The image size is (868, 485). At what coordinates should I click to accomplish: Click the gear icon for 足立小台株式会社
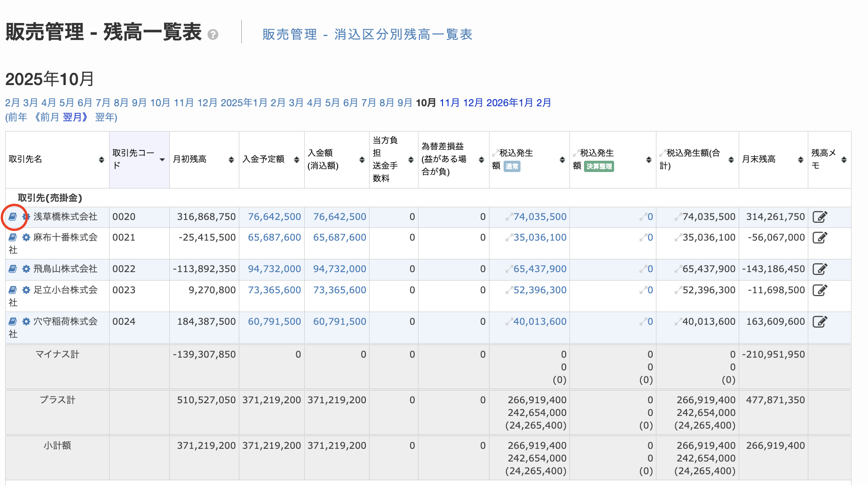click(26, 290)
